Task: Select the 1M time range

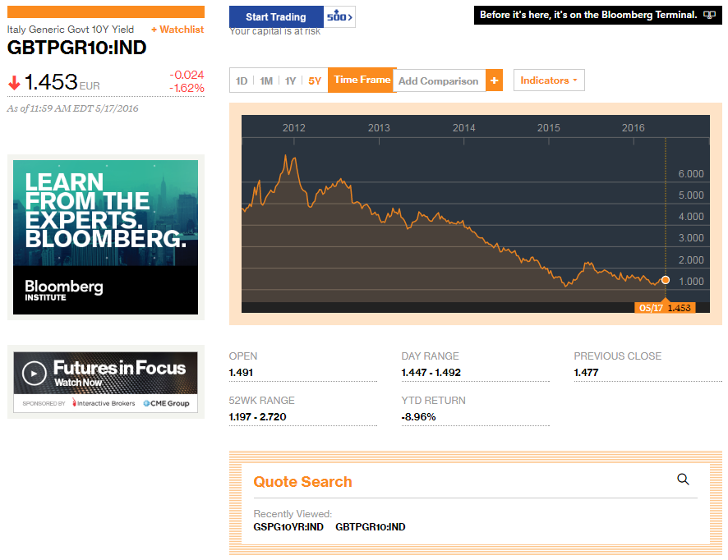Action: (x=266, y=80)
